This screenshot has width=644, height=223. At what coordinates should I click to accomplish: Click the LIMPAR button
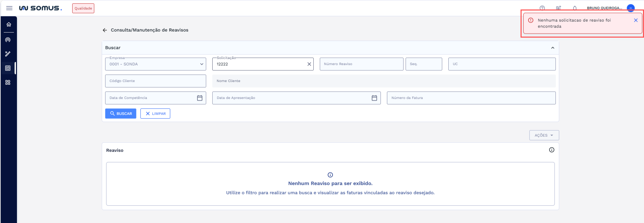click(155, 114)
